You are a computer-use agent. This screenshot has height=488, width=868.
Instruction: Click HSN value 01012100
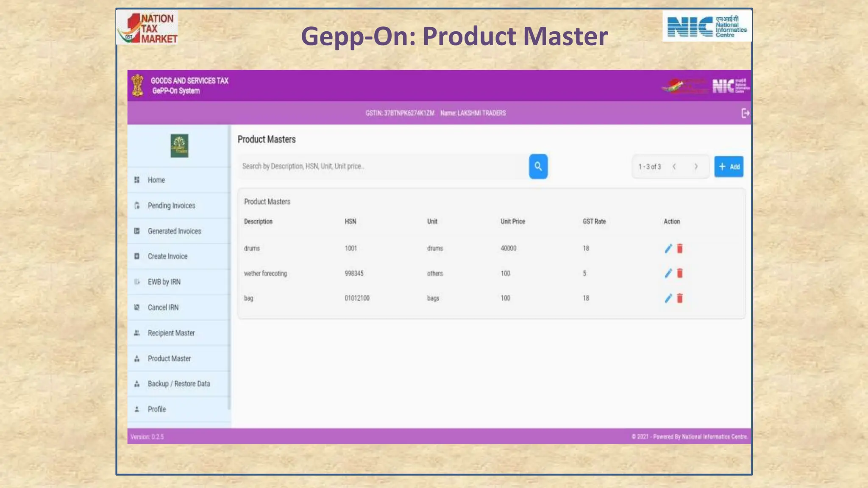pyautogui.click(x=357, y=298)
